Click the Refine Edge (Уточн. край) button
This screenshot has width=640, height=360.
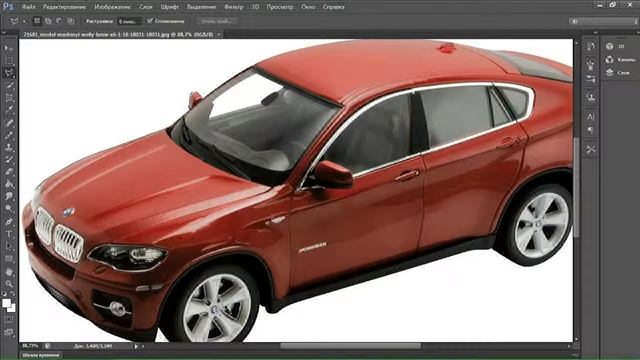(217, 21)
